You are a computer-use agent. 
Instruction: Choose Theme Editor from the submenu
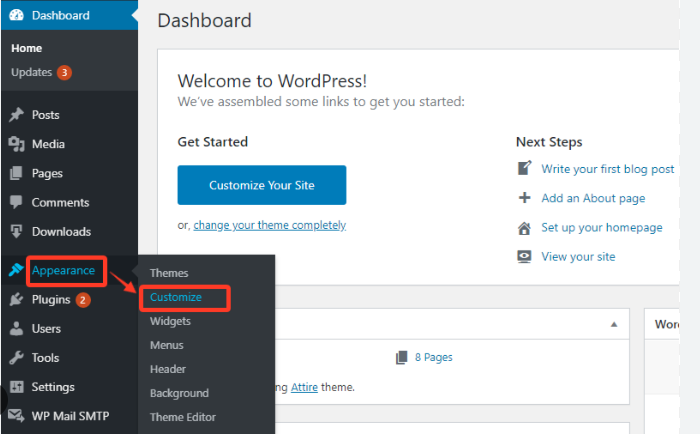pyautogui.click(x=183, y=417)
